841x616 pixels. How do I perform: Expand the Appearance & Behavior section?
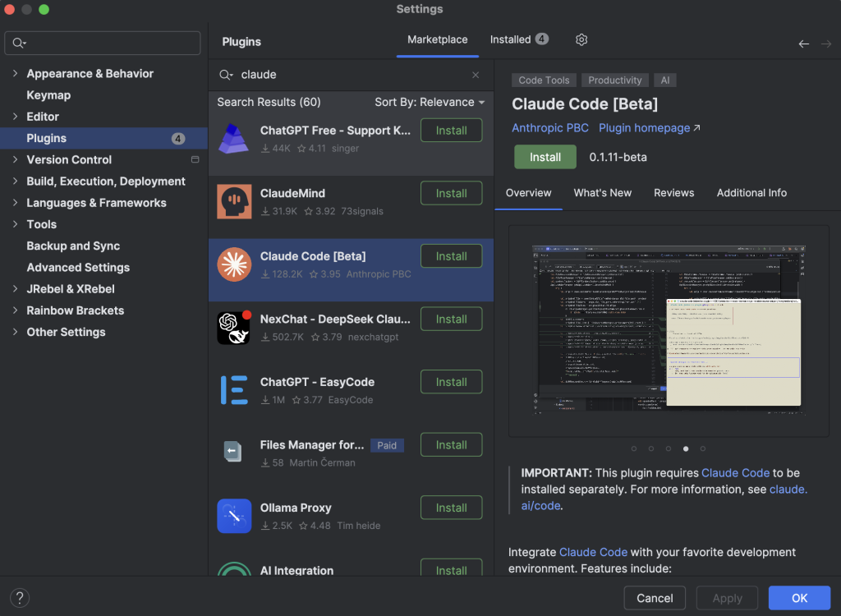[15, 73]
